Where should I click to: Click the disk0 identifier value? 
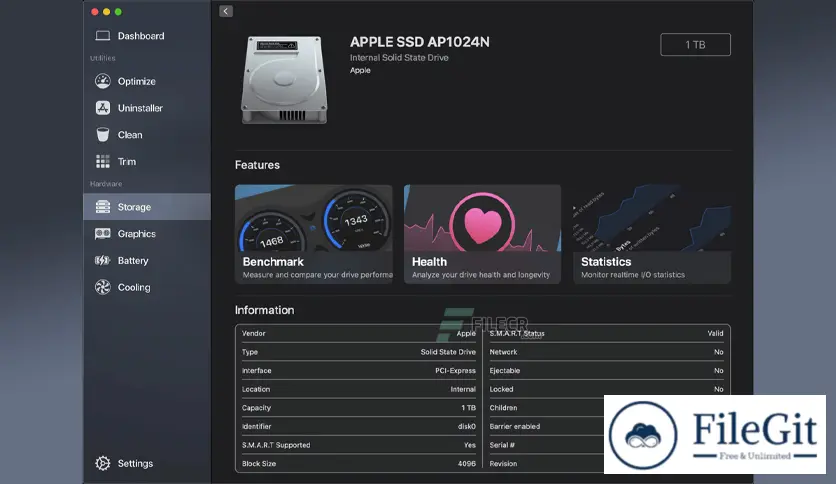(x=467, y=426)
